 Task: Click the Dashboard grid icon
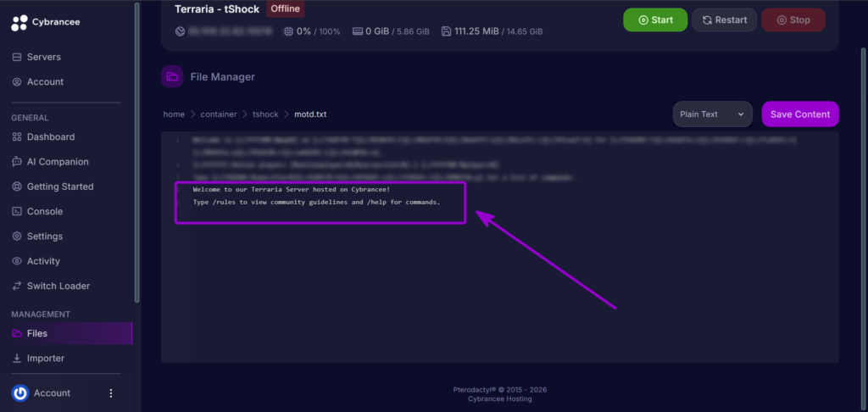tap(17, 136)
